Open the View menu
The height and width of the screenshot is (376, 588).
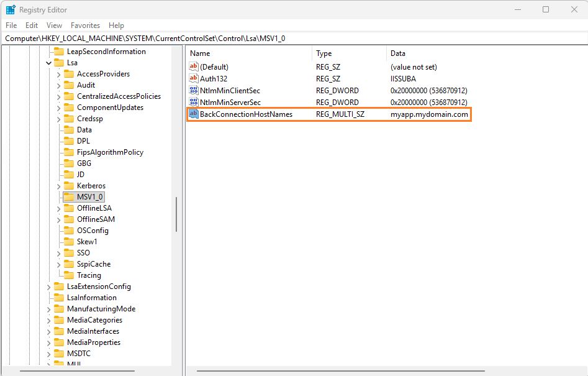click(x=54, y=25)
